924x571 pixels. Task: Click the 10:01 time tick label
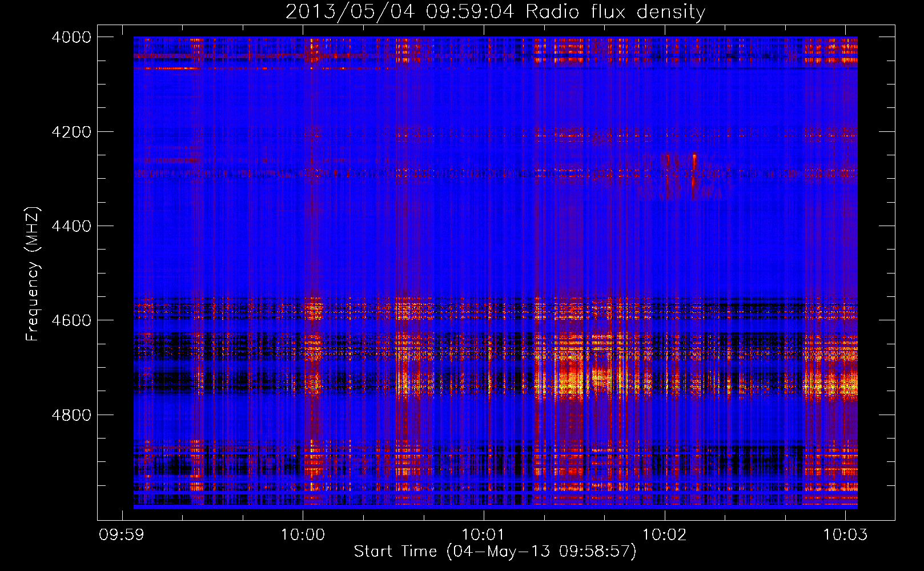point(484,535)
